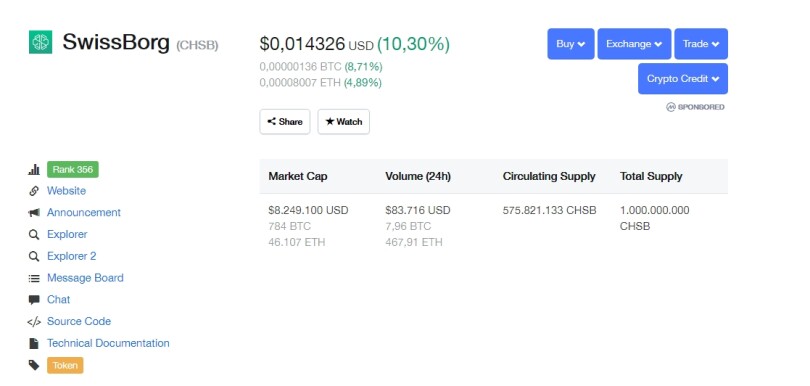
Task: Click the chain link icon beside Website
Action: [34, 191]
